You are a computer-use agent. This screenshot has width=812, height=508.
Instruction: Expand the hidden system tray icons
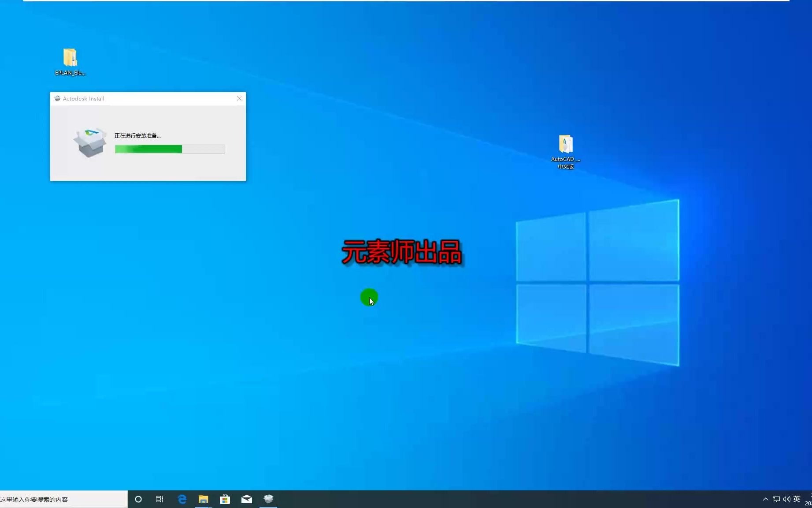tap(765, 499)
